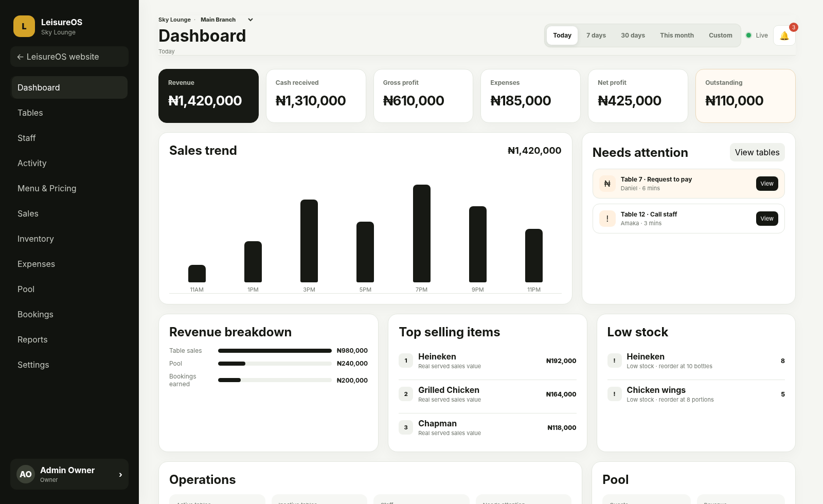
Task: Open Settings in the sidebar
Action: pos(69,365)
